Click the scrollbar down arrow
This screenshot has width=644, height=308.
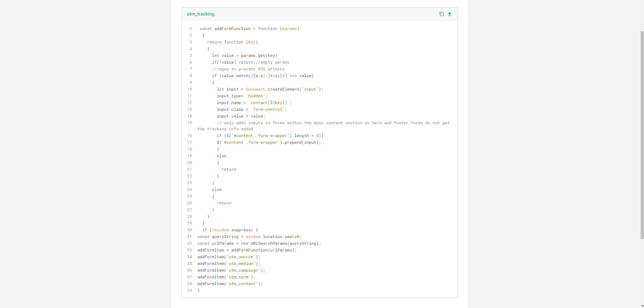[642, 306]
